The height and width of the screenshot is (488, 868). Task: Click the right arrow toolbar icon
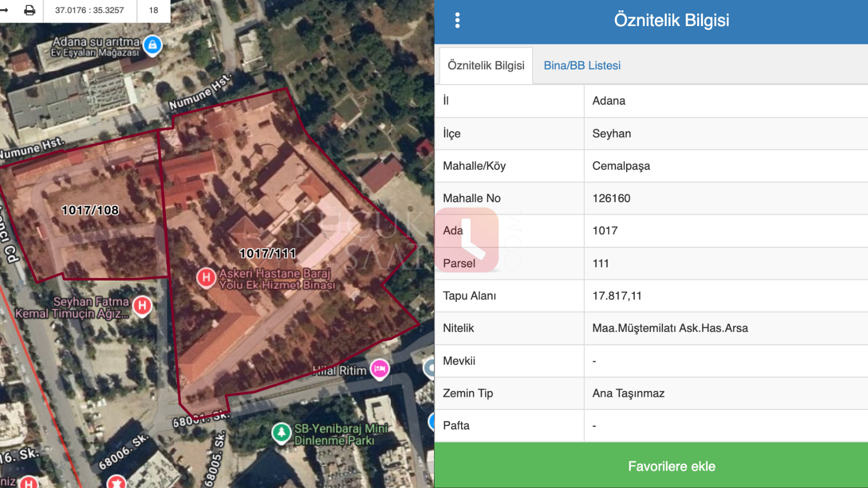(x=4, y=10)
